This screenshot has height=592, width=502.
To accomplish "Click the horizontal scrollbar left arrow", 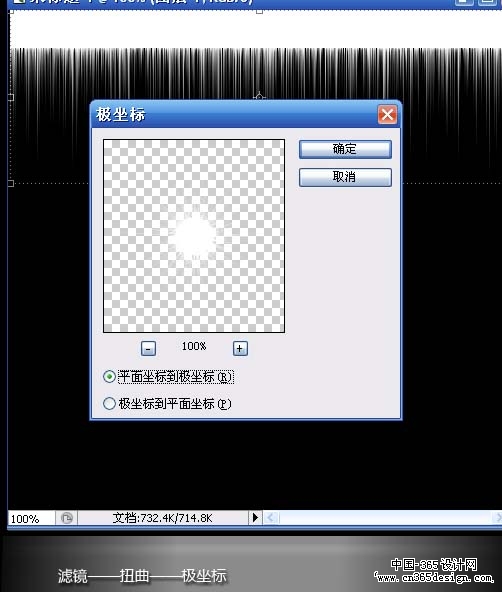I will click(271, 517).
